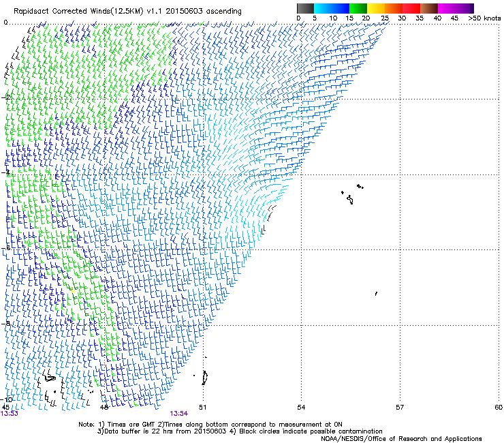Click the longitude label '54'

(301, 408)
